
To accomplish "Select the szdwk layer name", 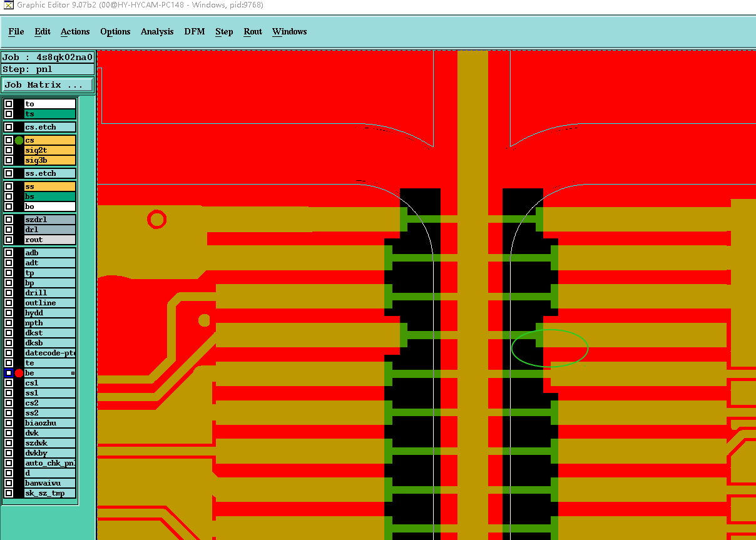I will 49,443.
